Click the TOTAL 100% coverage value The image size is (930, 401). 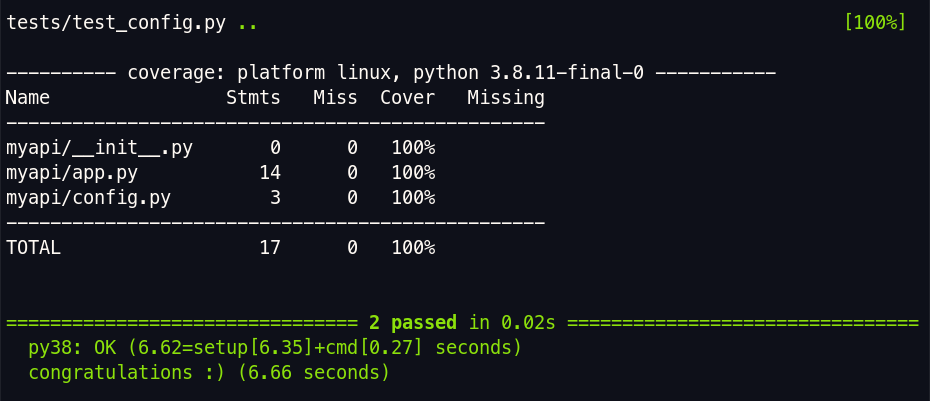click(413, 248)
